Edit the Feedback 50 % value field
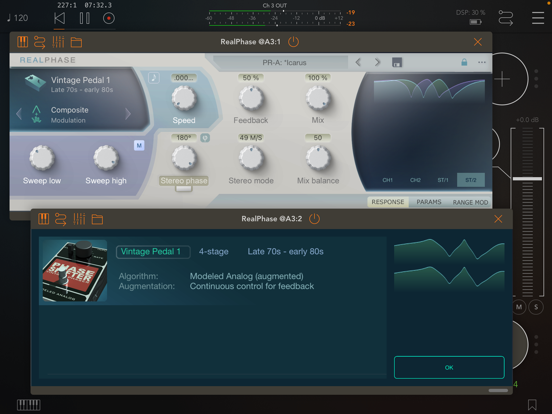552x414 pixels. point(251,78)
